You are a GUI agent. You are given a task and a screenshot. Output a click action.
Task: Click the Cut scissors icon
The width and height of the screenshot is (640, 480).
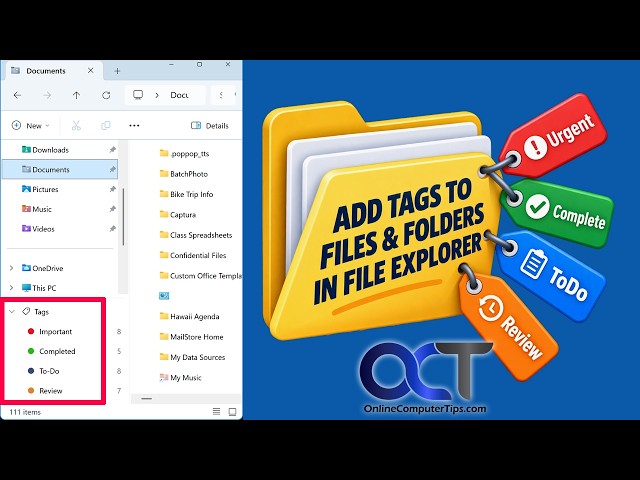pos(76,125)
